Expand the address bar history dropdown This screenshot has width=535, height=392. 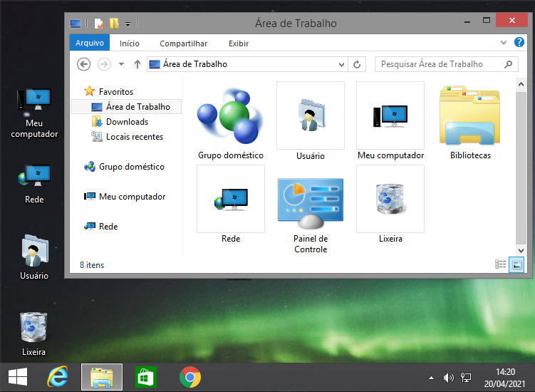(342, 64)
